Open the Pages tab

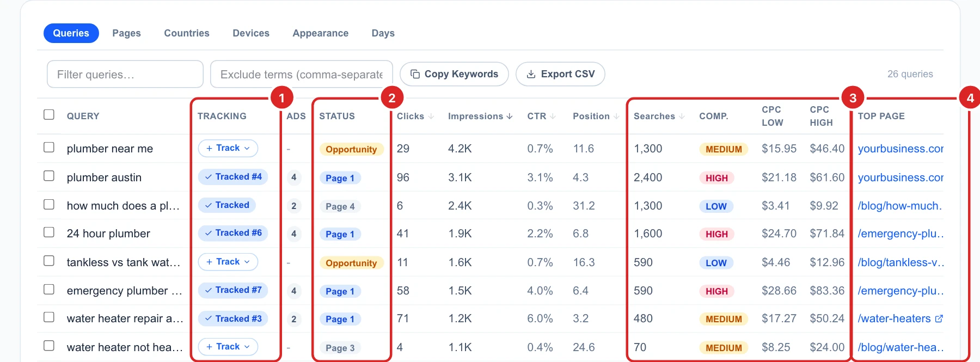(x=126, y=33)
